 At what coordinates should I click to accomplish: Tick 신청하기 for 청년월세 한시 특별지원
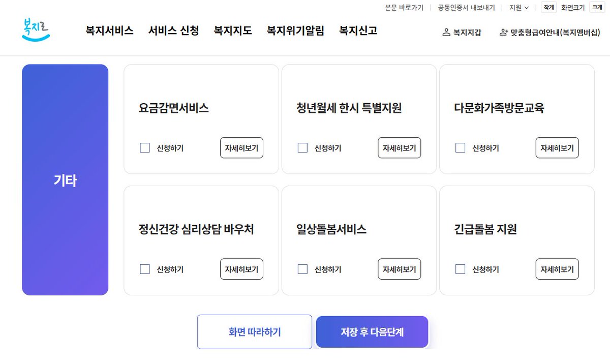(302, 148)
